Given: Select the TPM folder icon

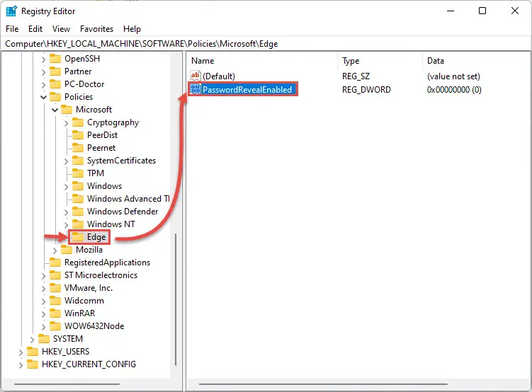Looking at the screenshot, I should coord(78,173).
